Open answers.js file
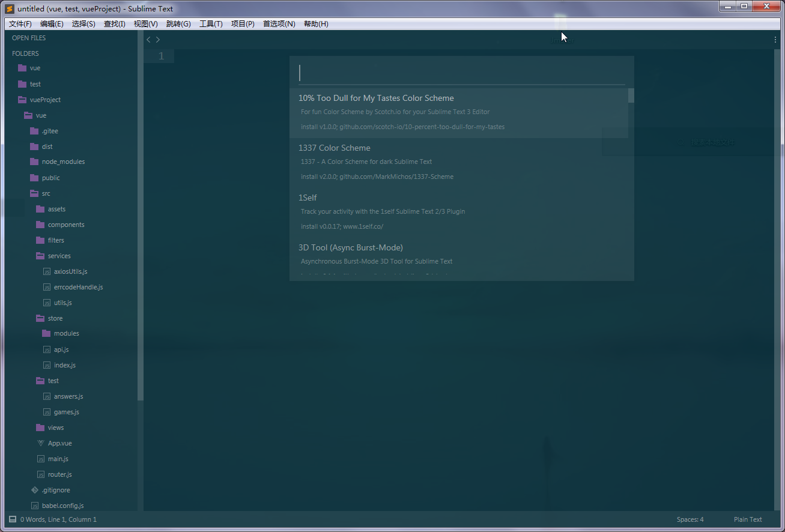This screenshot has height=532, width=785. (x=68, y=396)
